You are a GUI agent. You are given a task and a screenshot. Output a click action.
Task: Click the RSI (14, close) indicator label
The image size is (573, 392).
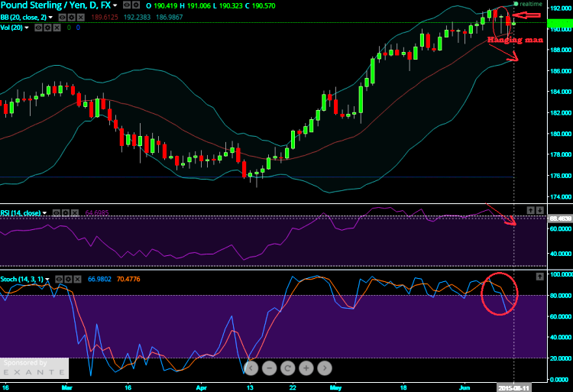point(21,213)
